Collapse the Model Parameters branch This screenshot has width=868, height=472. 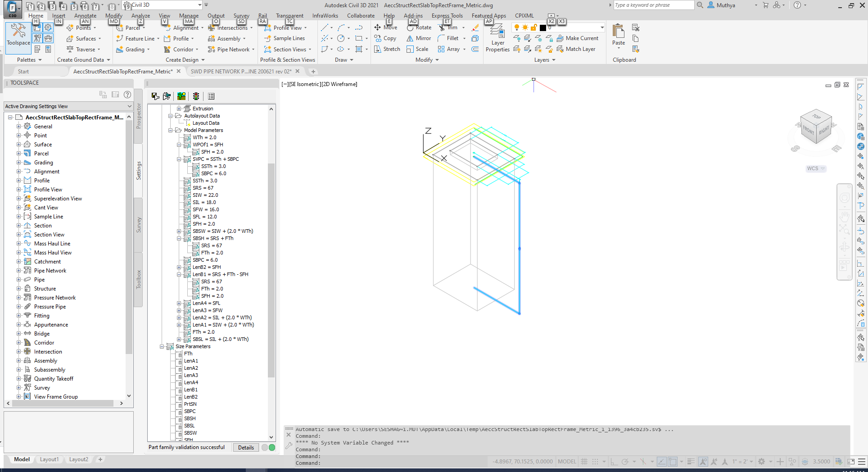coord(170,130)
